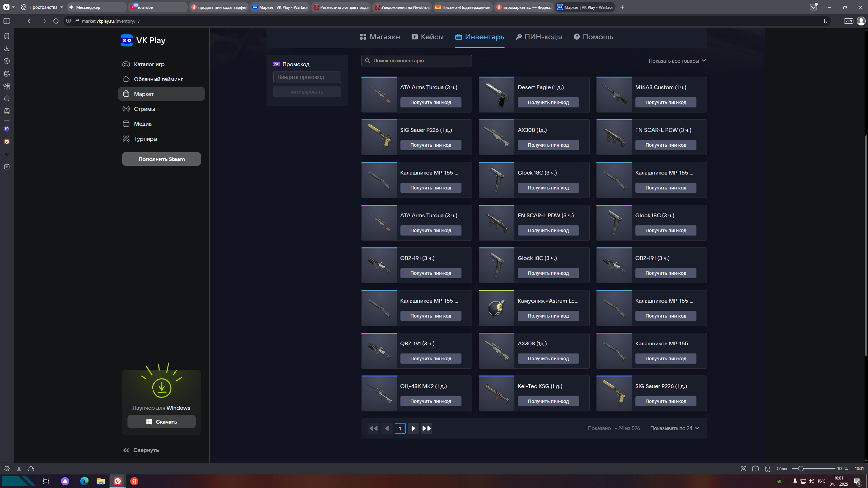This screenshot has height=488, width=868.
Task: Open the Mastodon web panel
Action: 7,129
